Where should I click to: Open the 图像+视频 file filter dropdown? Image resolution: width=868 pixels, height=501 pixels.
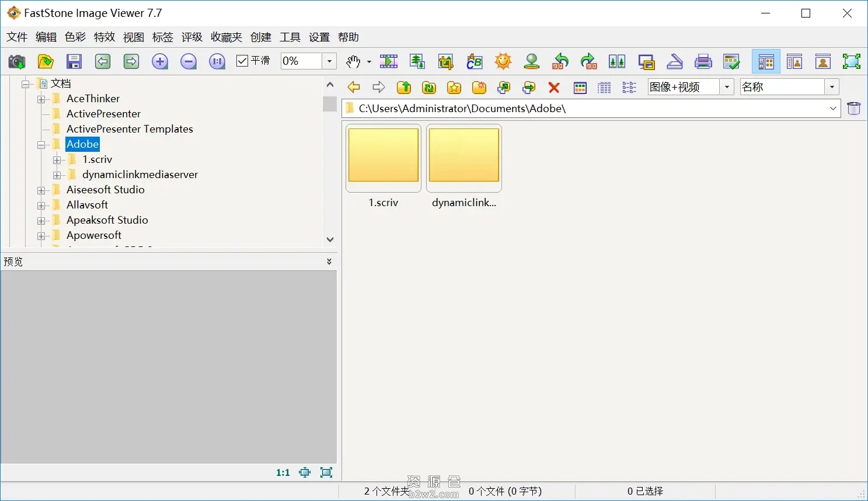point(727,87)
